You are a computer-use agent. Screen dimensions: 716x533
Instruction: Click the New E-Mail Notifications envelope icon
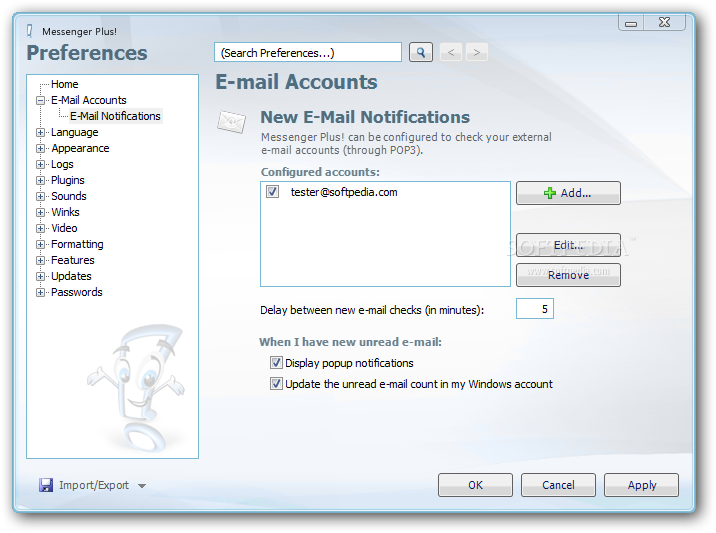click(232, 121)
